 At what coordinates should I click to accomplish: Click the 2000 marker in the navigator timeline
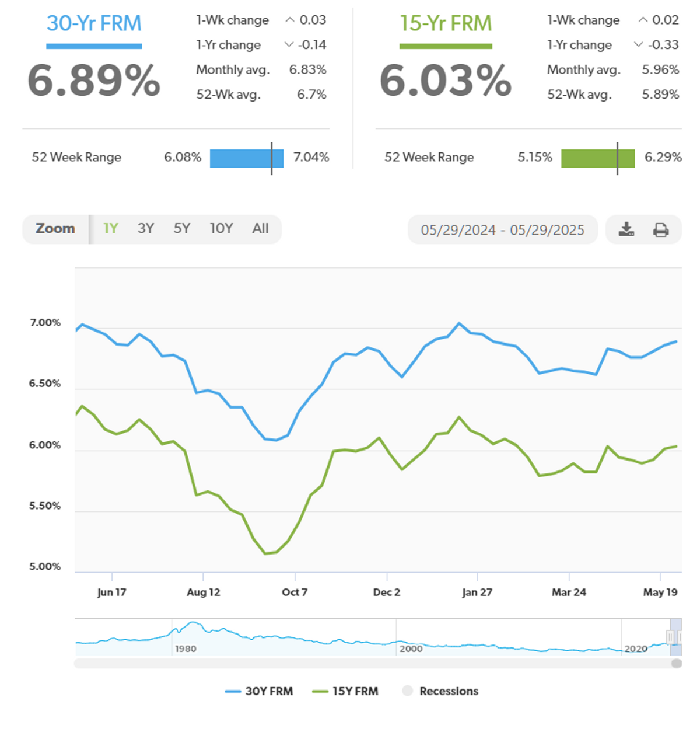411,649
